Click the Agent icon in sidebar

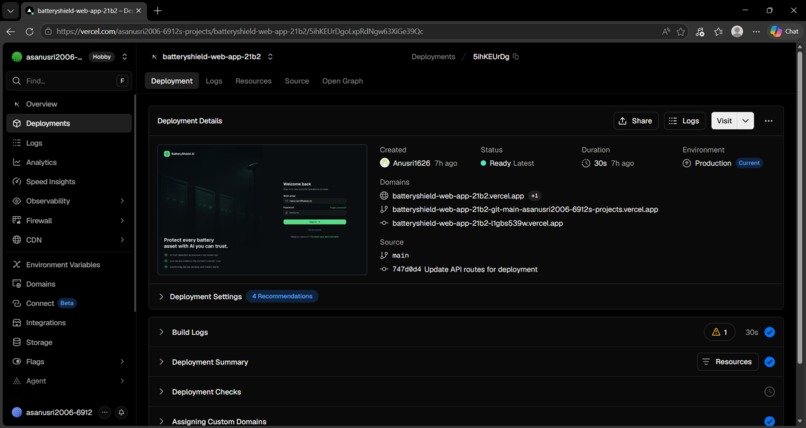16,381
